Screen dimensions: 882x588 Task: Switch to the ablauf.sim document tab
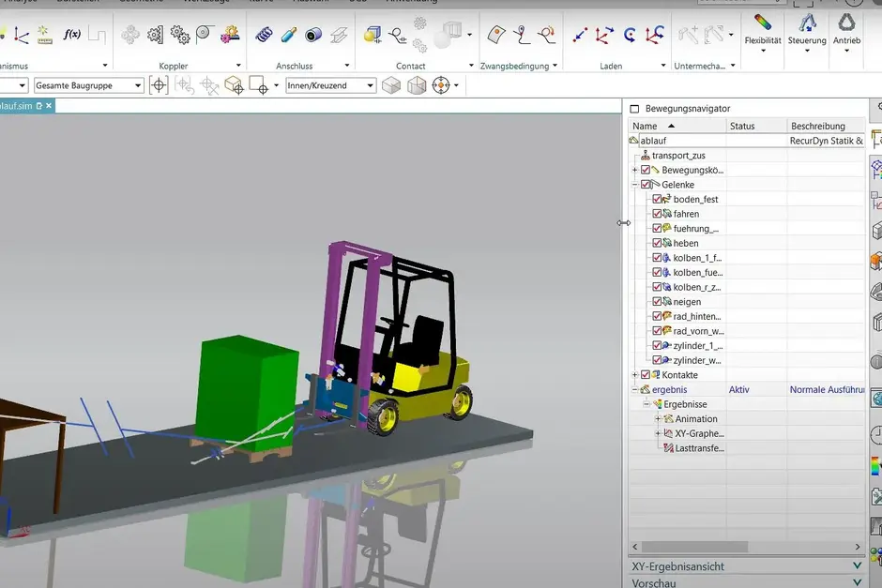click(x=17, y=107)
